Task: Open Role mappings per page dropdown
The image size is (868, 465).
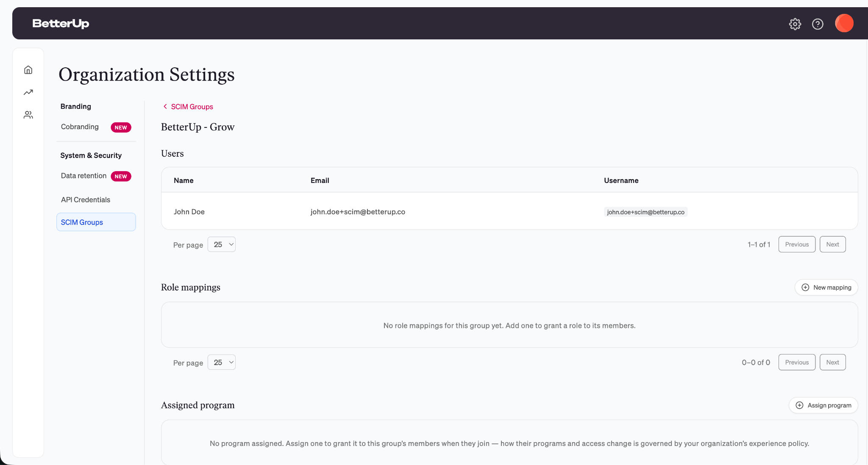Action: click(x=222, y=363)
